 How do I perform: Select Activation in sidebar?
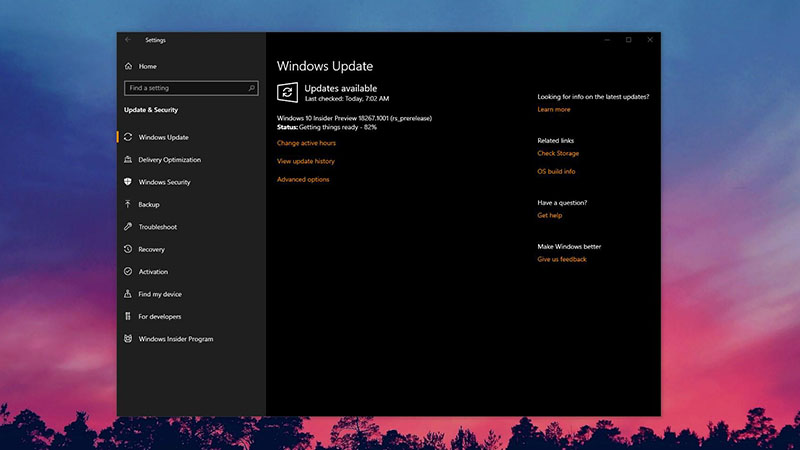pyautogui.click(x=153, y=272)
